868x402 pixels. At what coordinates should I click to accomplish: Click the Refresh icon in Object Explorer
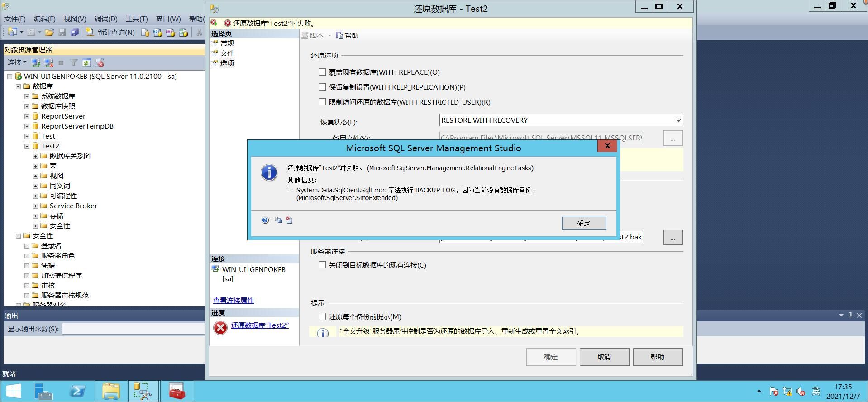(86, 62)
